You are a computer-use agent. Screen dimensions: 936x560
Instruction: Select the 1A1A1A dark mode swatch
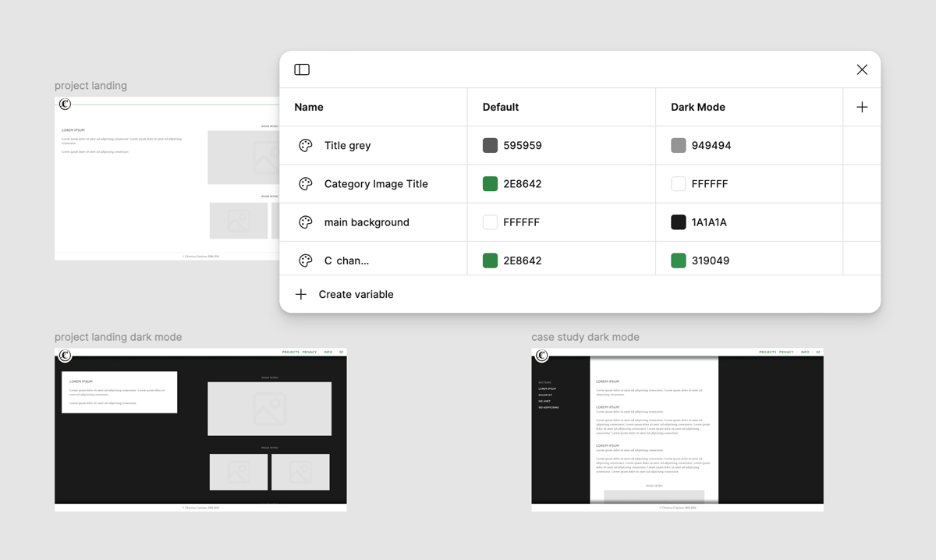(x=677, y=222)
